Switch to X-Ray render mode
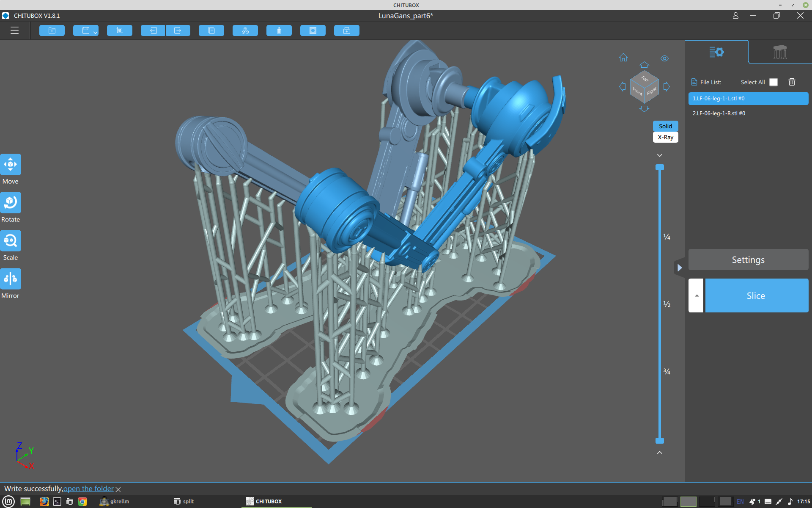 click(665, 137)
